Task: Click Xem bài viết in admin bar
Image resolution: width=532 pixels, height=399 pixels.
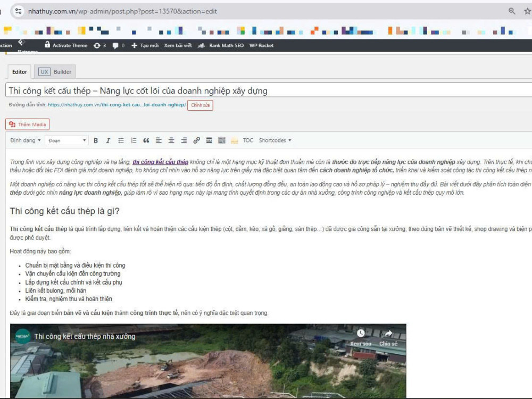Action: (x=178, y=45)
